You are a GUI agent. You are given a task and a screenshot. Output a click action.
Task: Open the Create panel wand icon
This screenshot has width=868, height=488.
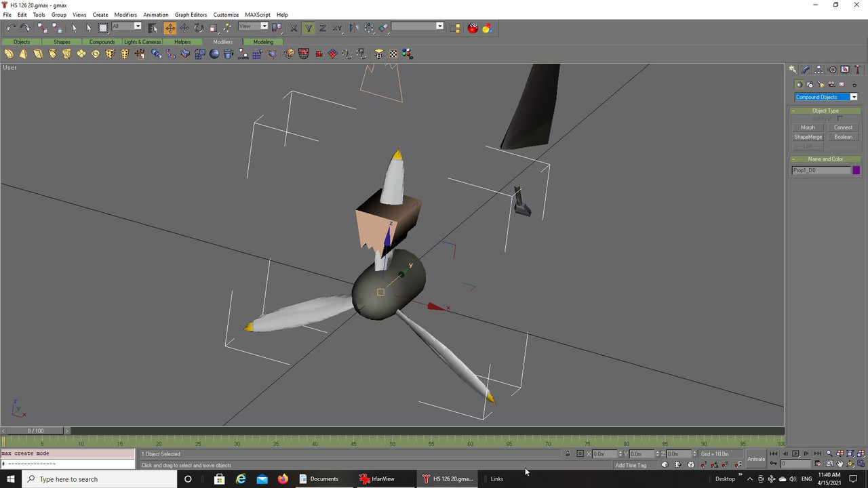(793, 69)
